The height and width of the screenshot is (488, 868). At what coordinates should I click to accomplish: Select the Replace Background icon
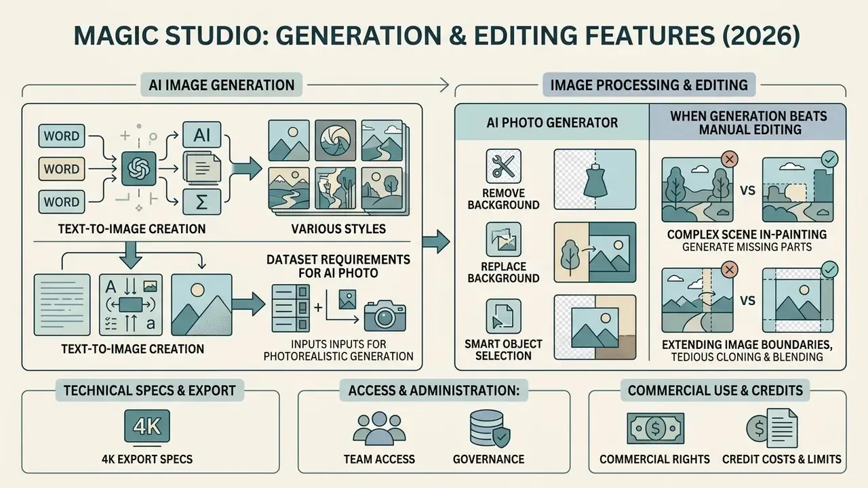tap(503, 239)
